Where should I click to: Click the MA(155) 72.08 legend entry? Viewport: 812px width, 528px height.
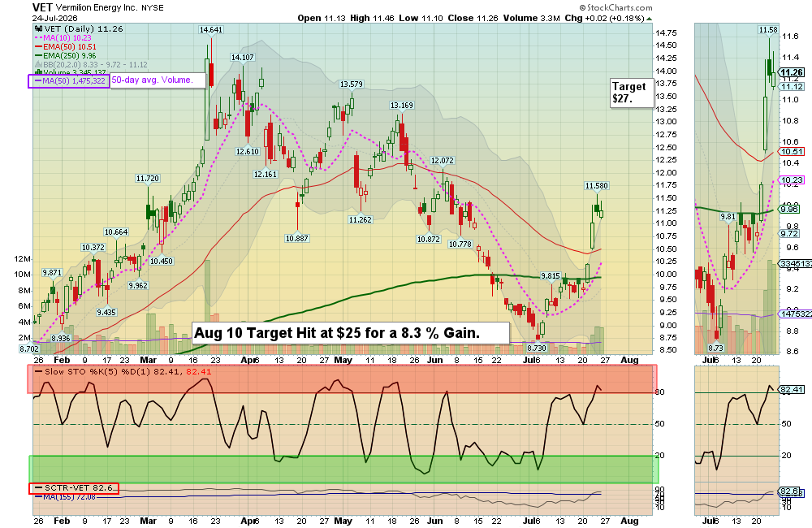[65, 497]
